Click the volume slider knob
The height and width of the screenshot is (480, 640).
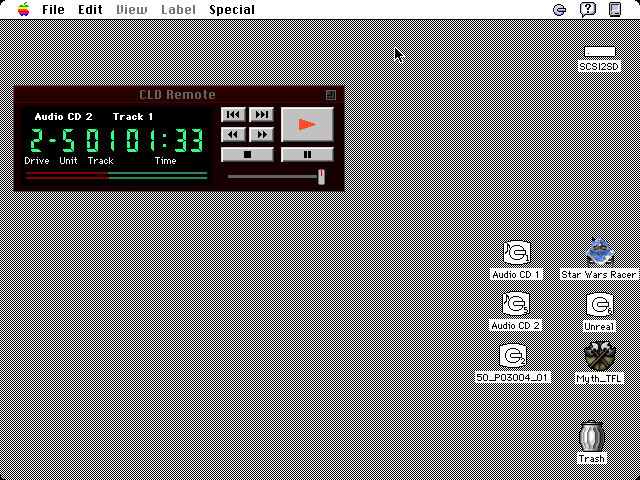321,177
